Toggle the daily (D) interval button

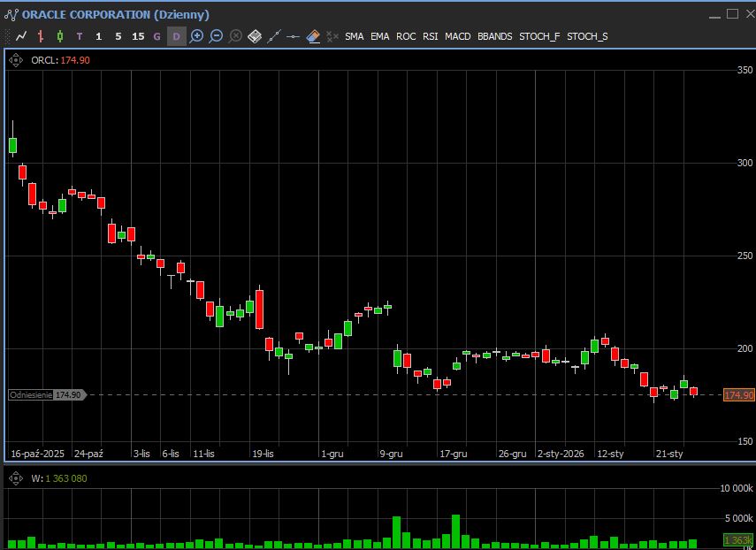[x=176, y=36]
